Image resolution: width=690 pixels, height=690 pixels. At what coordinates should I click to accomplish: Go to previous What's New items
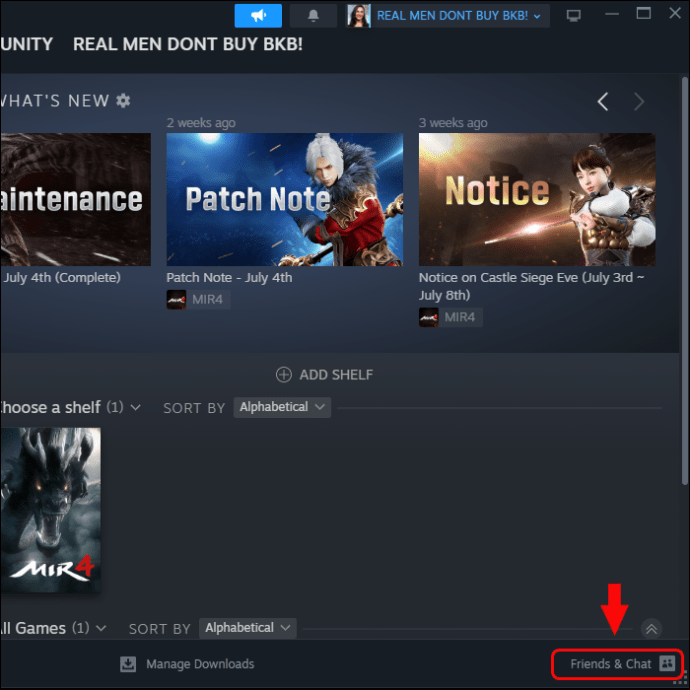point(603,102)
